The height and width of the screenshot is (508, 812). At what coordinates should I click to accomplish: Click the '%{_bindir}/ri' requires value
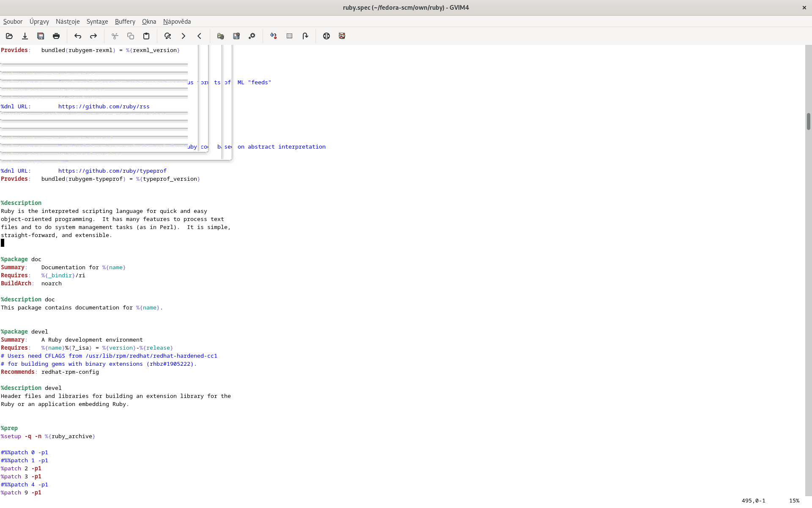tap(63, 276)
